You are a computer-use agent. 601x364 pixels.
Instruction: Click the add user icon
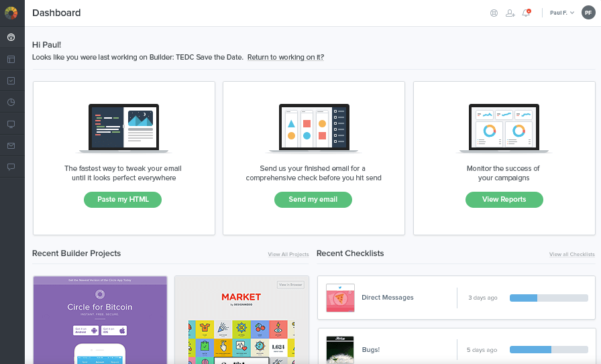tap(510, 13)
